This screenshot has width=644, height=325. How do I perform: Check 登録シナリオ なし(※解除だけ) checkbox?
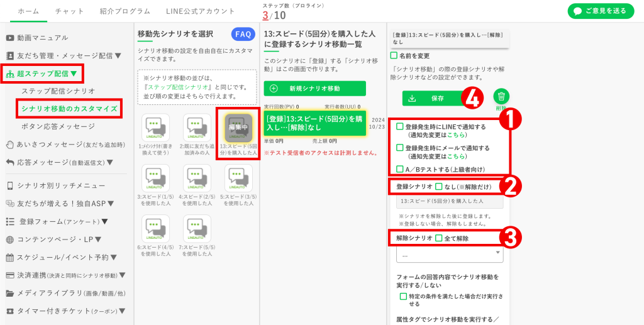pos(438,186)
